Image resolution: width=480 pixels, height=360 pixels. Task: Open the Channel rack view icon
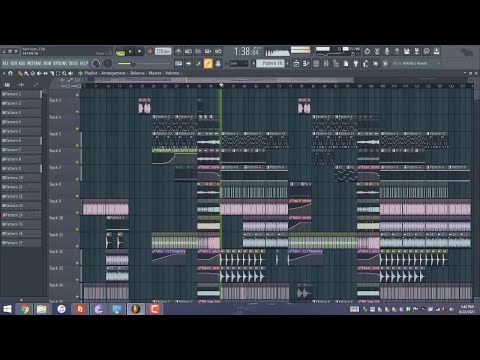tap(316, 63)
